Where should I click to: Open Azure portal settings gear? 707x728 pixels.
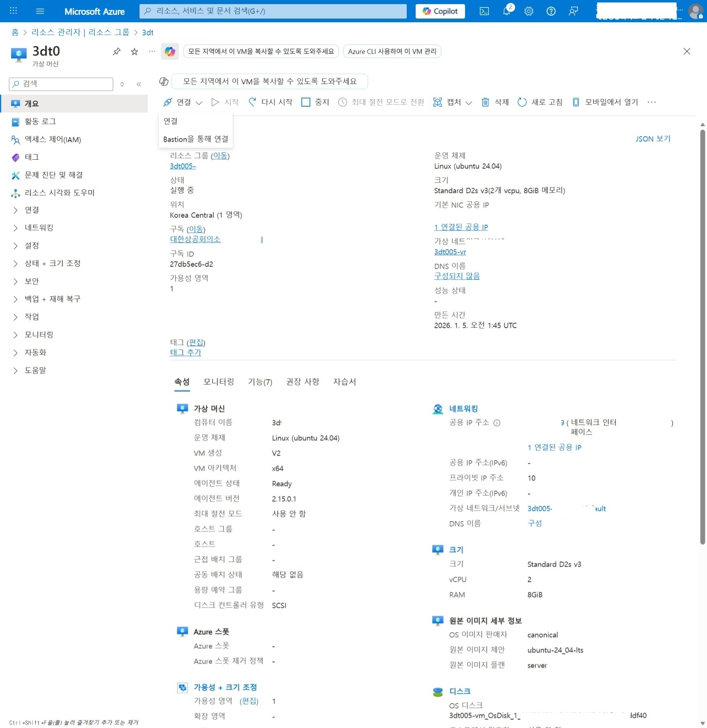[x=529, y=11]
